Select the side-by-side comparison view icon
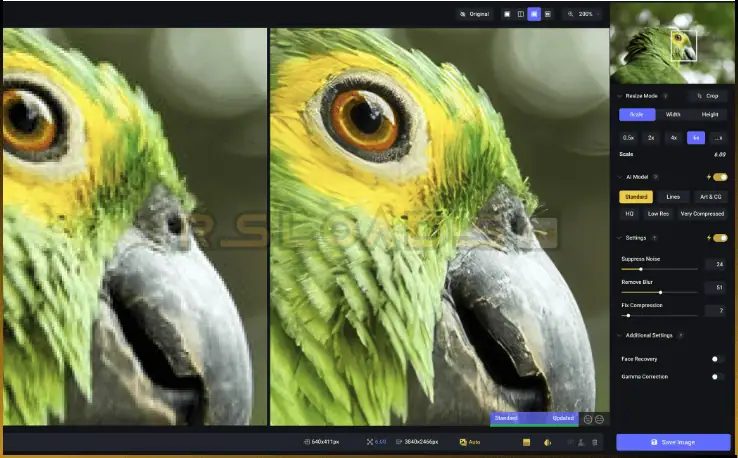 [x=534, y=14]
